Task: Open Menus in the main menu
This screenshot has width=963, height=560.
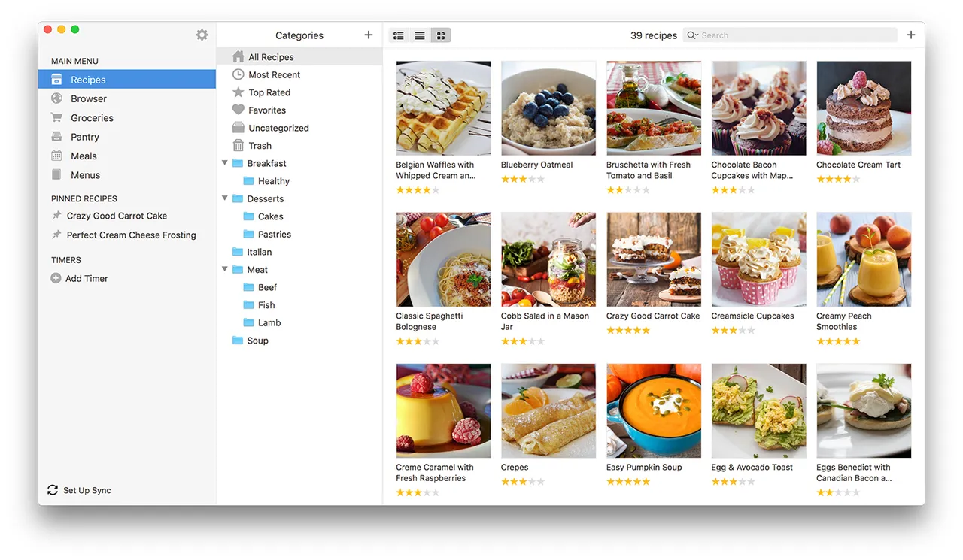Action: pos(85,175)
